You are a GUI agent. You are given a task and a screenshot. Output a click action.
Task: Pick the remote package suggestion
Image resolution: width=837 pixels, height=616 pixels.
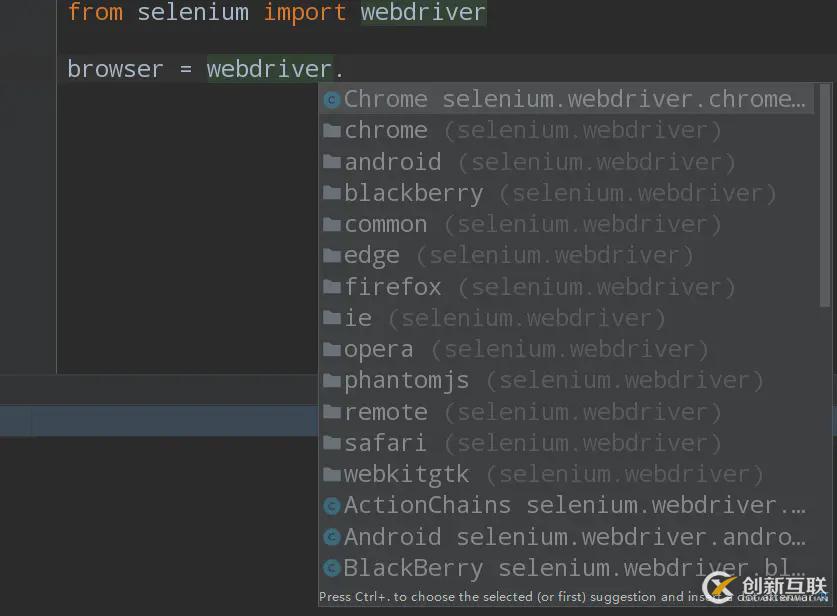(567, 412)
